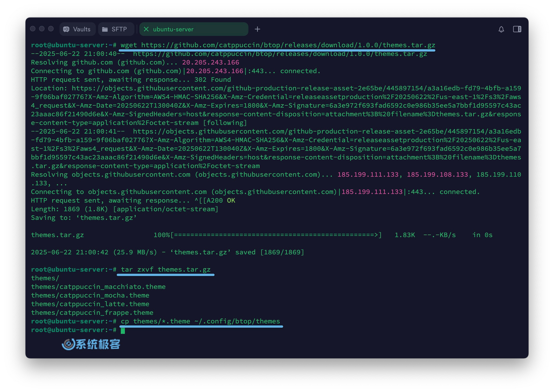The image size is (554, 392).
Task: Click the green 'OK' status text
Action: point(231,201)
